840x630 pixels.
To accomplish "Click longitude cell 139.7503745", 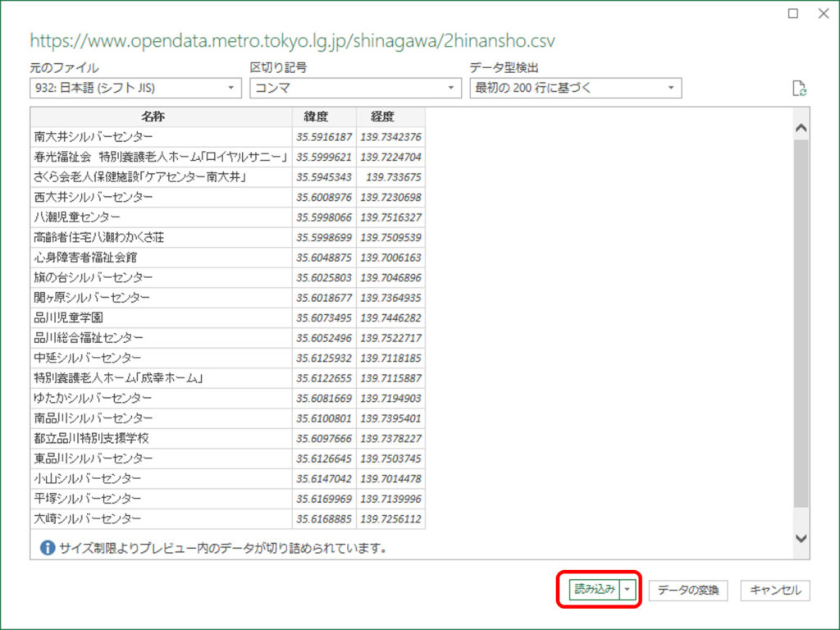I will 390,458.
